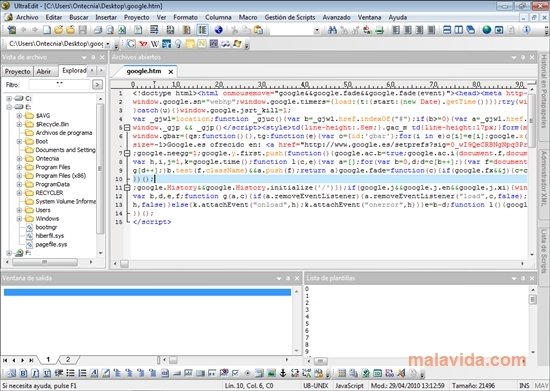
Task: Click the Find binoculars icon
Action: 332,30
